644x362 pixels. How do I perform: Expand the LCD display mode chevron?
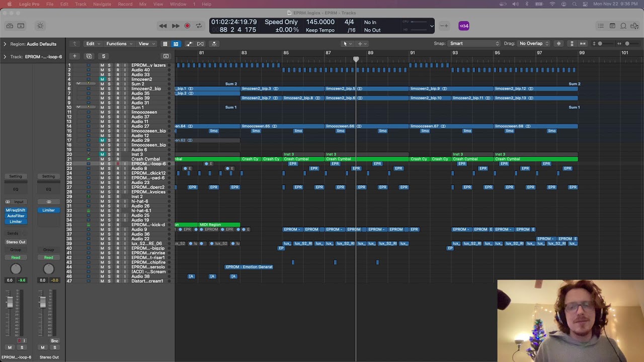[x=431, y=26]
